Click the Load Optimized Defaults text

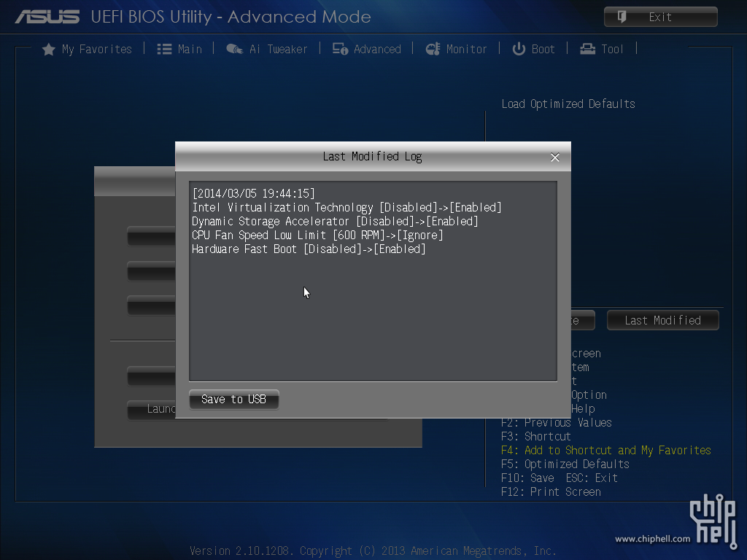[568, 104]
